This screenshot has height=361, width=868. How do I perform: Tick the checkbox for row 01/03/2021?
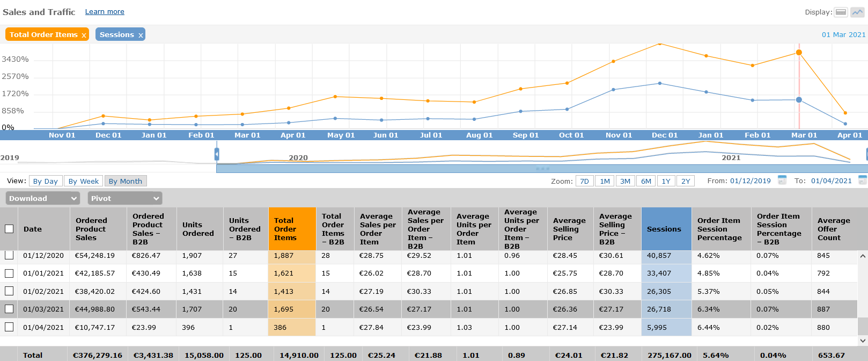pos(9,309)
